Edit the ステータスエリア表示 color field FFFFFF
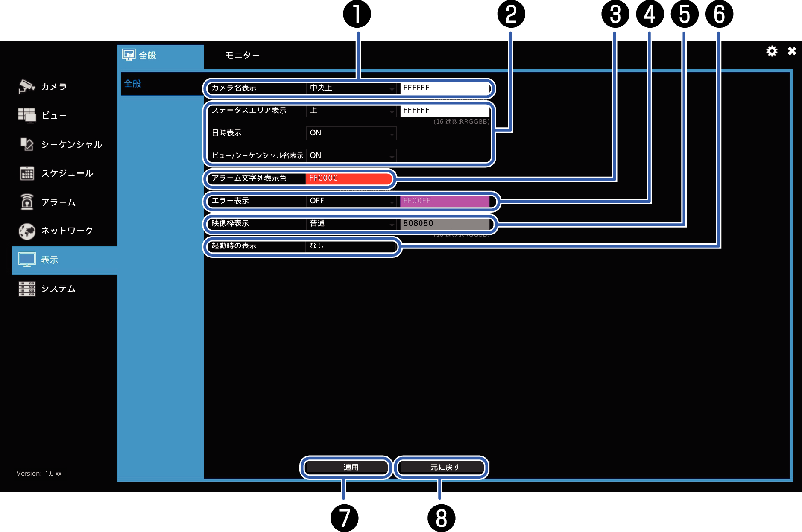Image resolution: width=802 pixels, height=532 pixels. [445, 111]
